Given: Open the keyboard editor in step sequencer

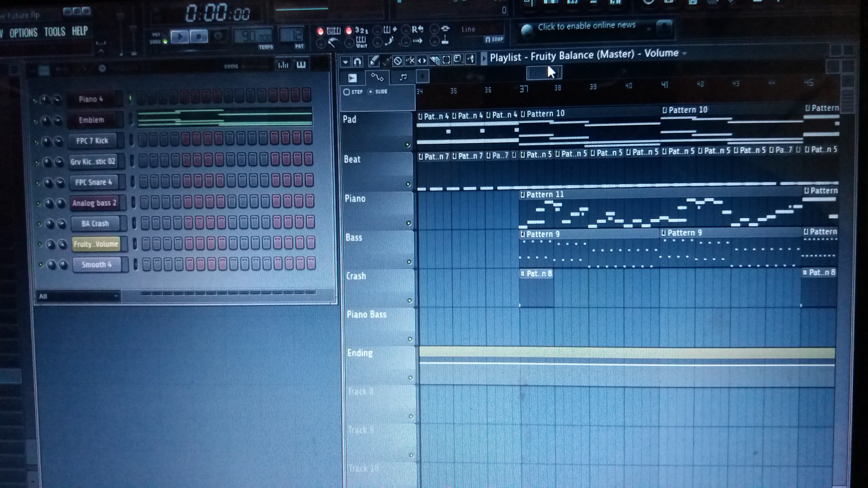Looking at the screenshot, I should [x=301, y=64].
